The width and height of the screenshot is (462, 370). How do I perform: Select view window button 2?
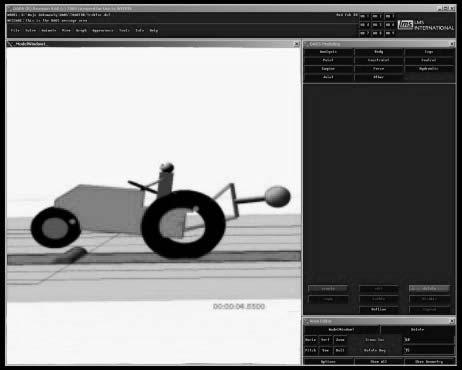click(377, 16)
